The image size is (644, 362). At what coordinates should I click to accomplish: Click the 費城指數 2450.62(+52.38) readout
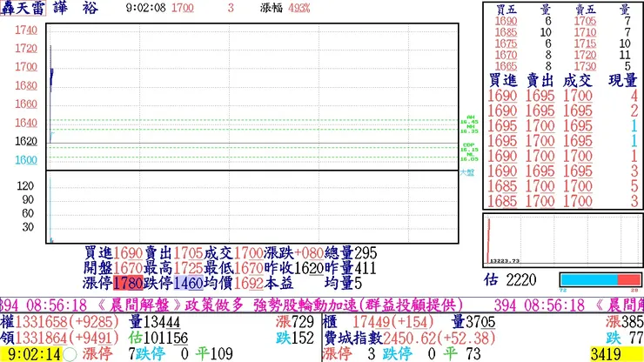(410, 338)
